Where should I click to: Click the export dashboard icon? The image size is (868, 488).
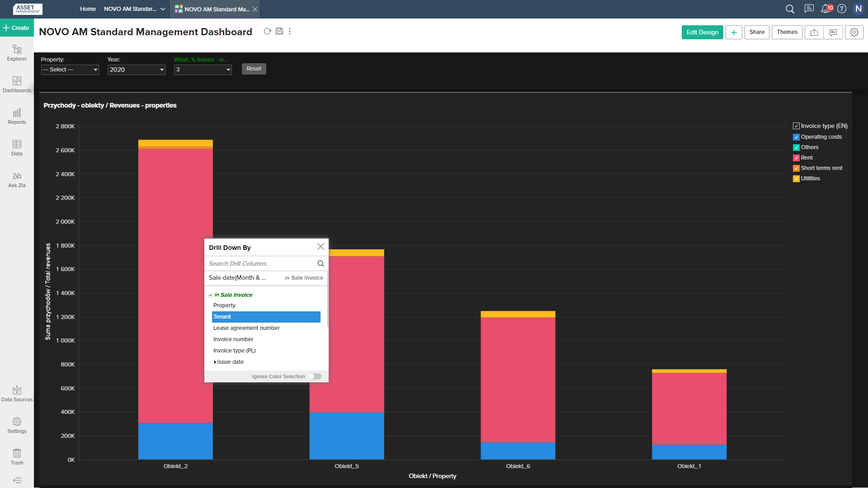(814, 32)
